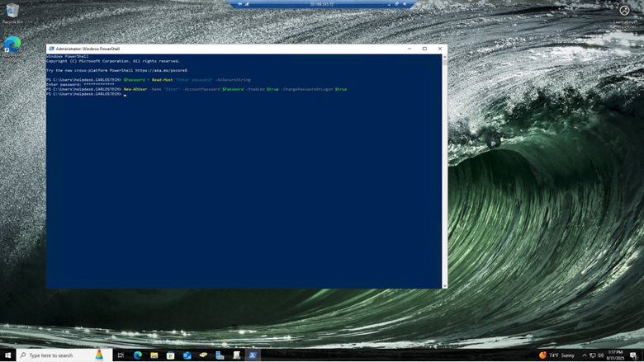Open the volume control tray icon
Screen dimensions: 644x362
pos(601,355)
